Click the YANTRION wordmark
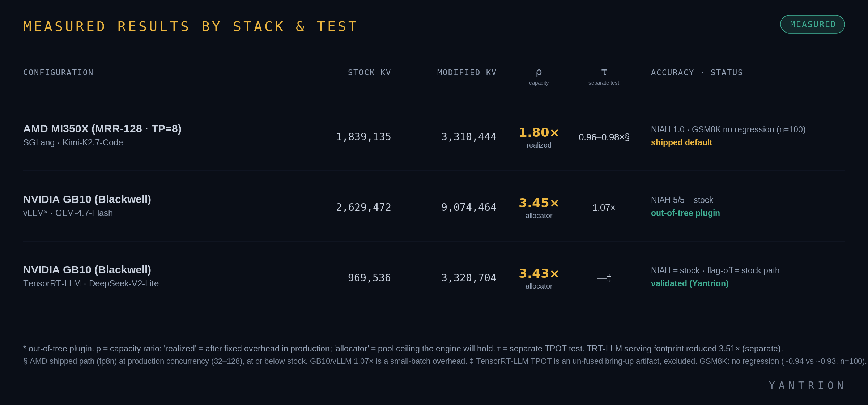868x405 pixels. pyautogui.click(x=807, y=385)
